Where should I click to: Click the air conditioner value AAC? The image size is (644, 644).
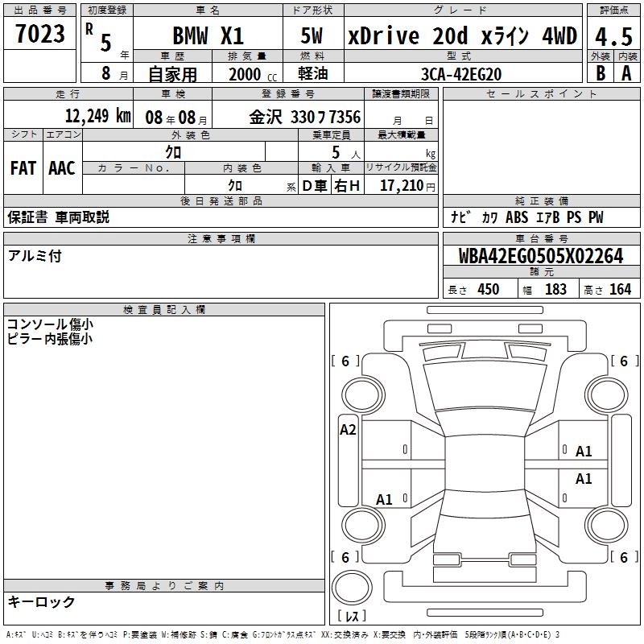(x=62, y=168)
